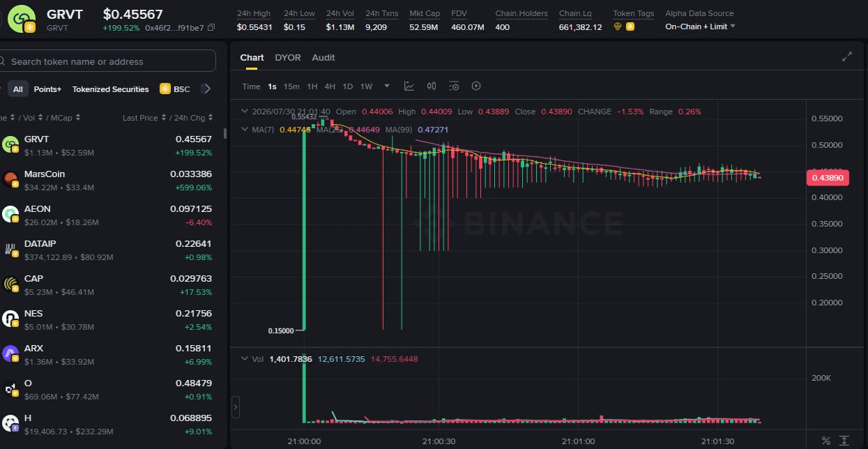Open the more time intervals dropdown

[386, 86]
